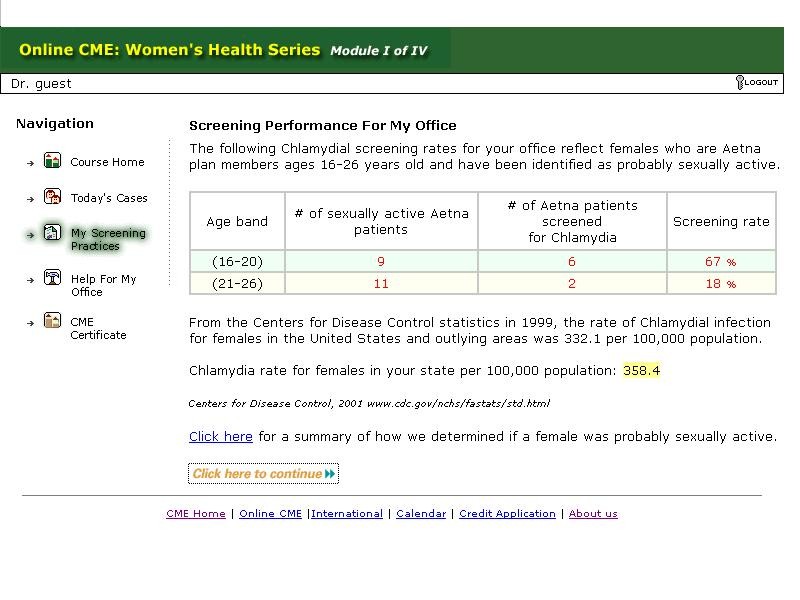Click the Course Home navigation icon
The height and width of the screenshot is (600, 800).
pos(52,161)
